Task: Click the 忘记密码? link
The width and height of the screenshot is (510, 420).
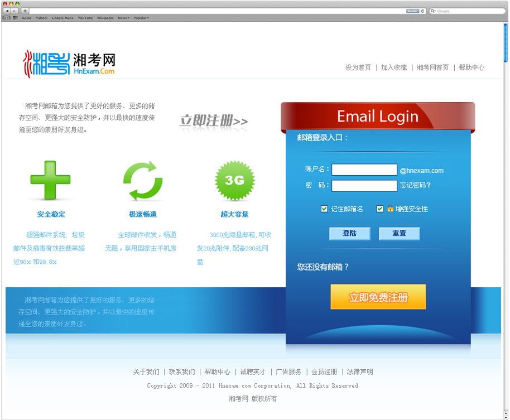Action: point(415,185)
